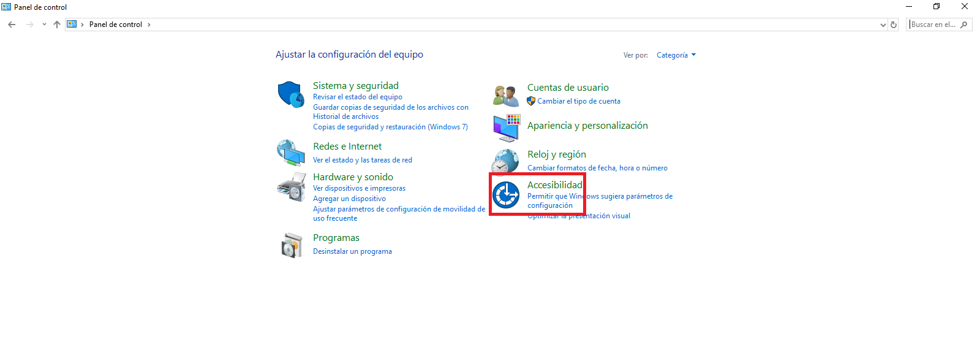The image size is (980, 347).
Task: Click the search magnifier icon
Action: 964,25
